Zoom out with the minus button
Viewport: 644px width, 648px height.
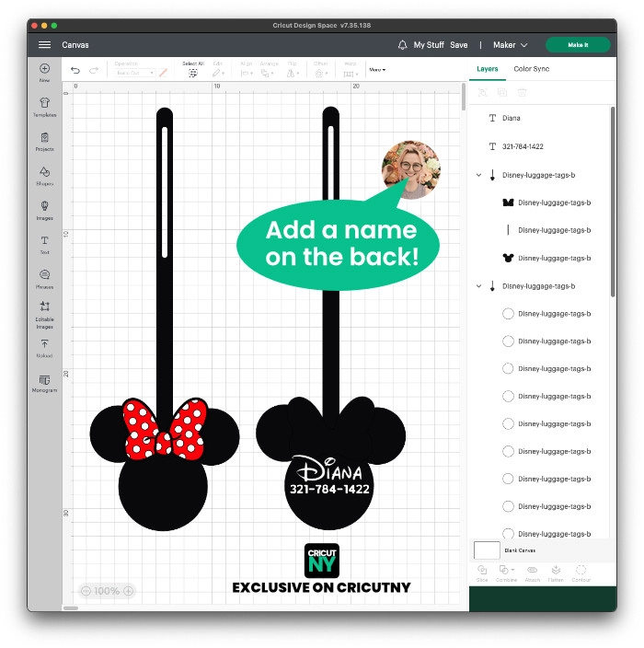click(x=86, y=591)
